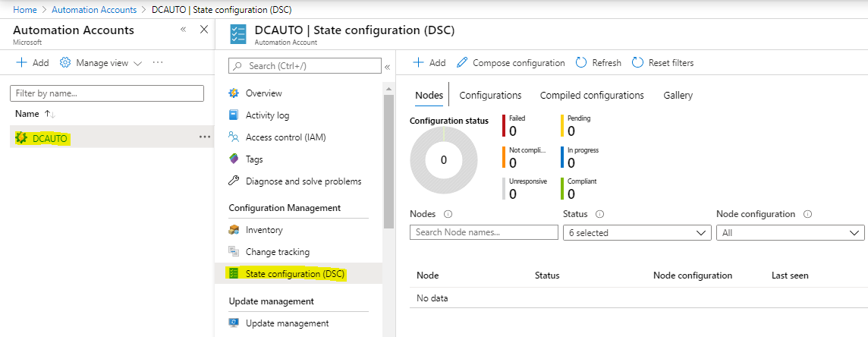Open Tags menu item
Viewport: 868px width, 337px height.
pyautogui.click(x=254, y=159)
